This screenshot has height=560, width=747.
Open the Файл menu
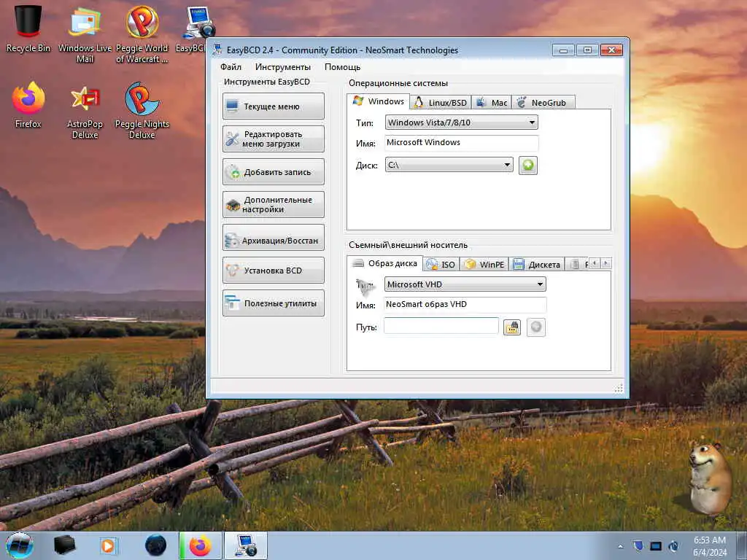[231, 66]
